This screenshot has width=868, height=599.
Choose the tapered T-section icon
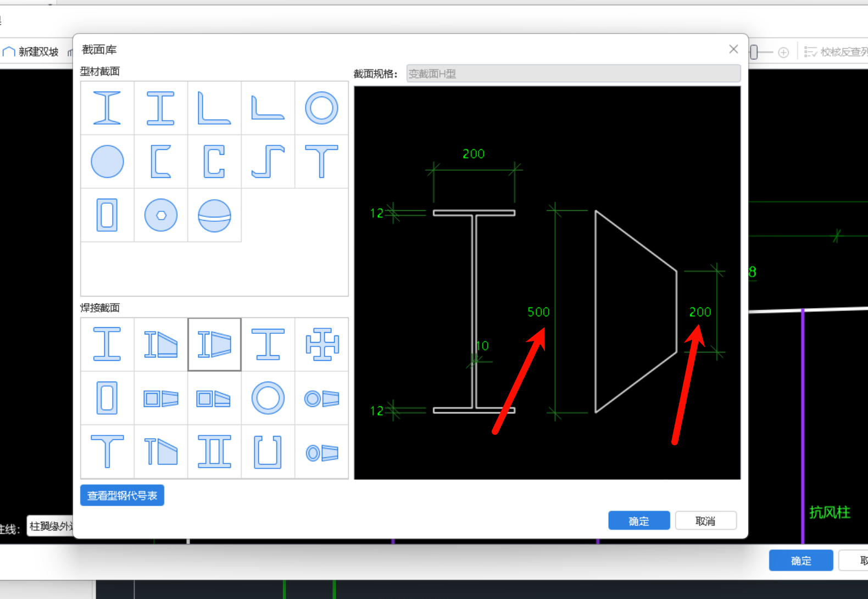(160, 452)
